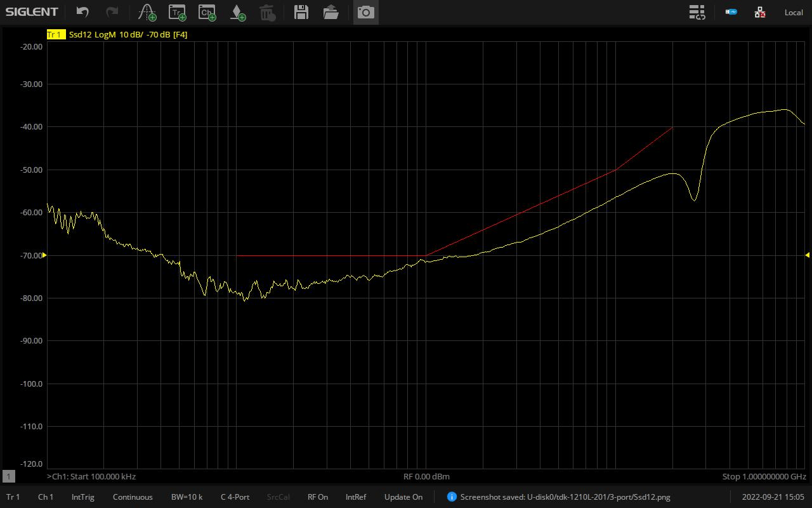Image resolution: width=812 pixels, height=508 pixels.
Task: Add a new marker with the marker icon
Action: click(x=147, y=12)
